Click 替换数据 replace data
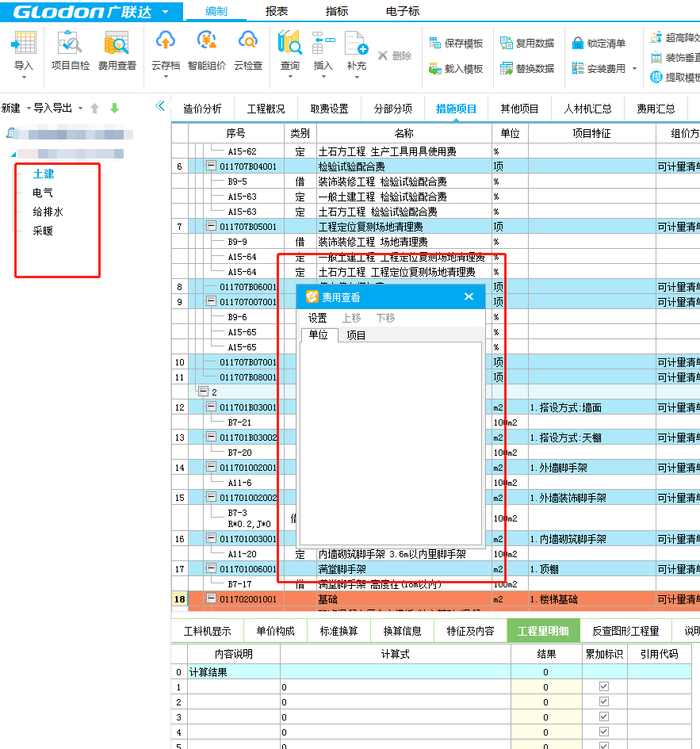Image resolution: width=700 pixels, height=749 pixels. click(x=527, y=69)
